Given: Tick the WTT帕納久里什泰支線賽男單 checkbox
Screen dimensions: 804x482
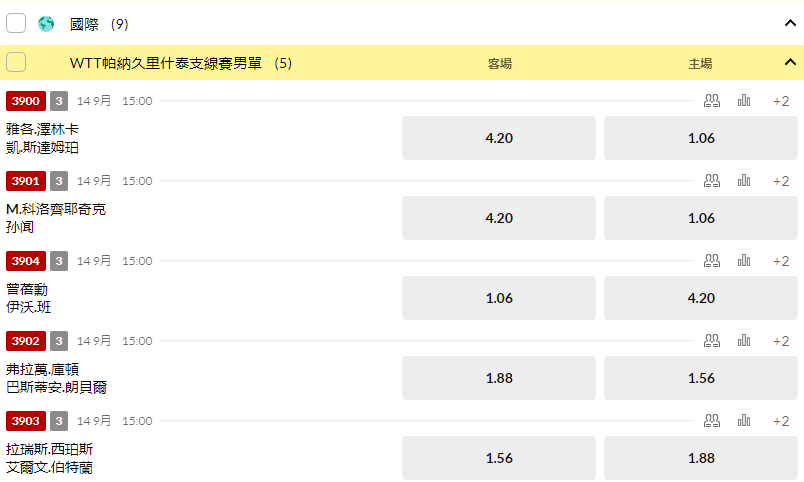Looking at the screenshot, I should coord(16,63).
